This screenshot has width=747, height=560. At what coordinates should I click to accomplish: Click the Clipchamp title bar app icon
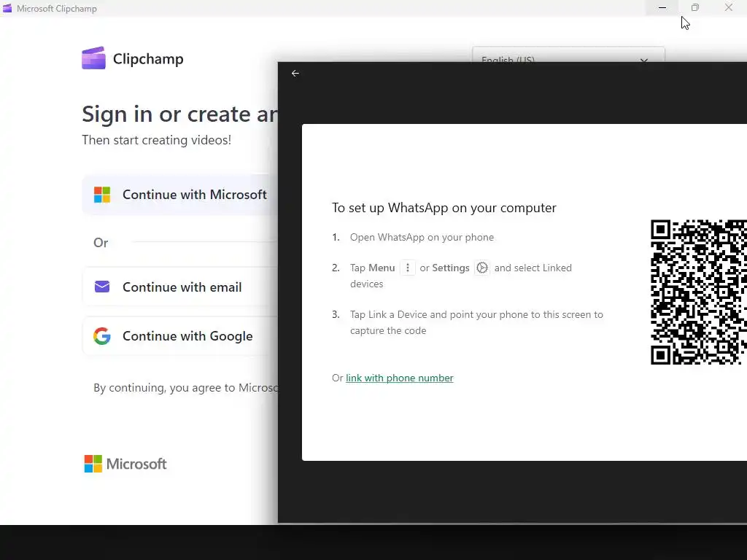tap(7, 8)
